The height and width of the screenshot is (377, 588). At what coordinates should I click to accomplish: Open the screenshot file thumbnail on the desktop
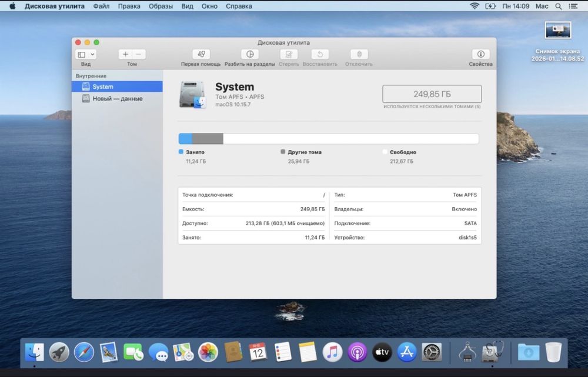click(x=558, y=30)
